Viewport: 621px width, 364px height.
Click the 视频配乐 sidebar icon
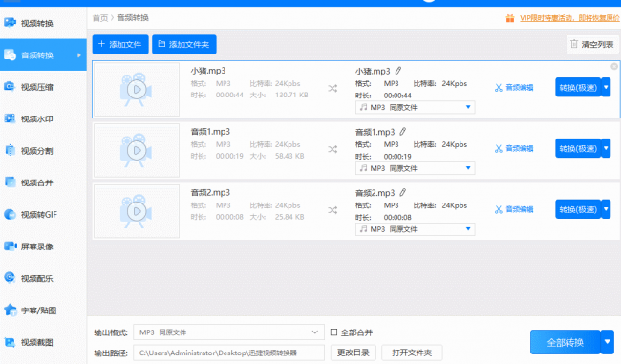[10, 278]
